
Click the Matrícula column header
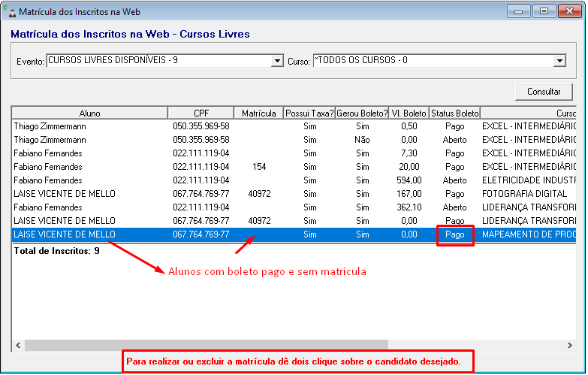tap(259, 113)
